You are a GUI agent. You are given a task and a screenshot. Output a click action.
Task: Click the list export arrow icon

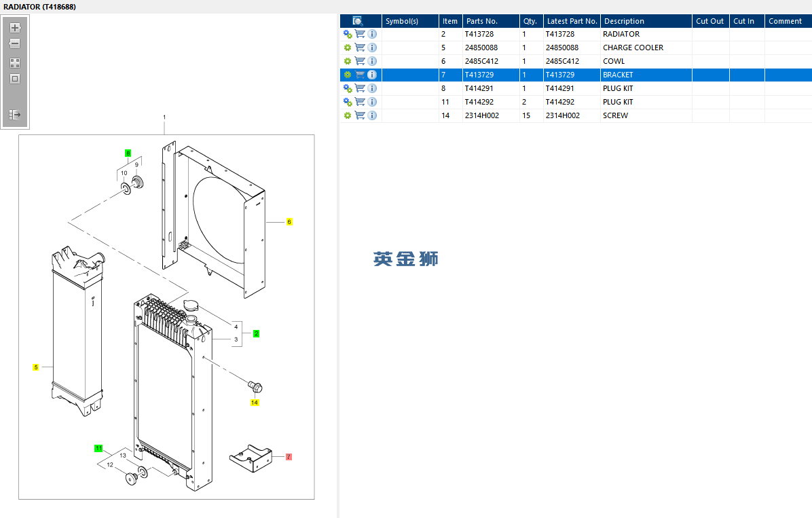[15, 115]
